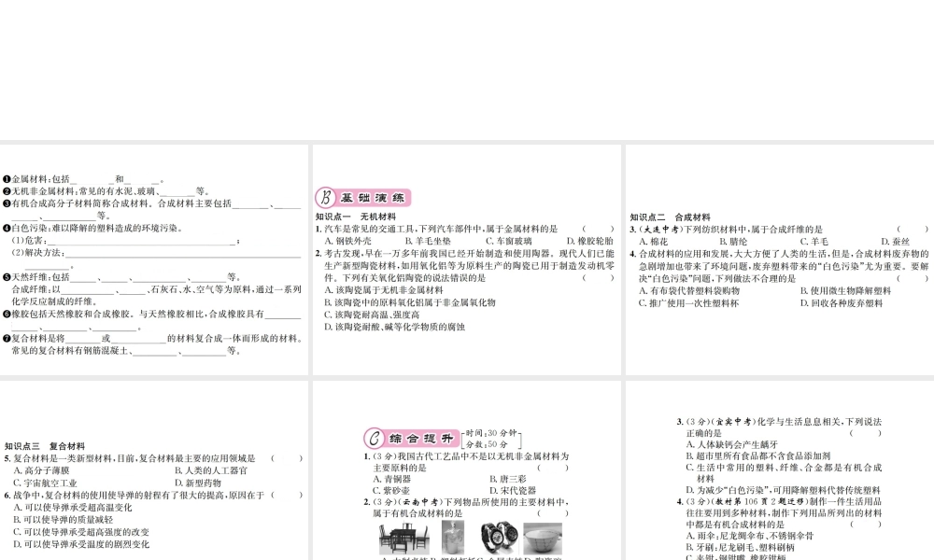Choose option D. 橡胶轮胎
The width and height of the screenshot is (934, 560).
click(x=589, y=241)
